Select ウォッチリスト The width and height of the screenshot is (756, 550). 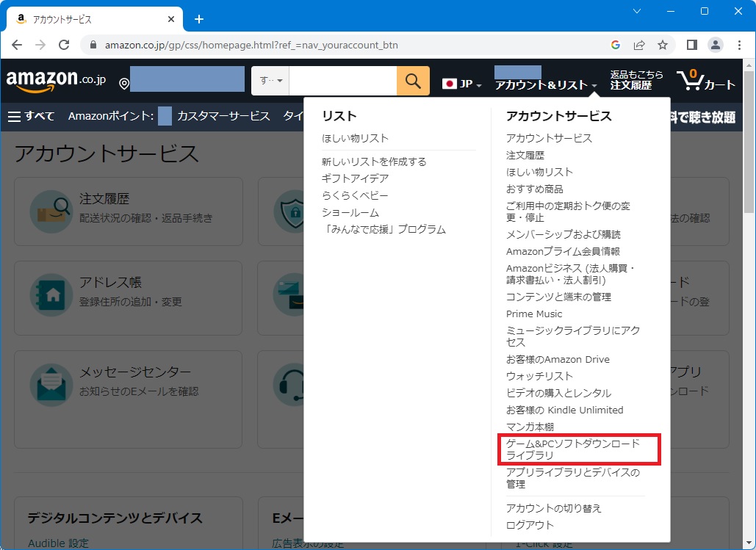click(x=539, y=376)
